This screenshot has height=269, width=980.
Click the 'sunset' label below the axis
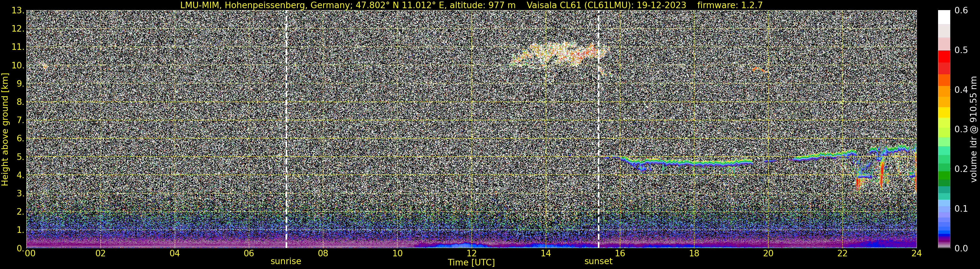click(x=598, y=262)
